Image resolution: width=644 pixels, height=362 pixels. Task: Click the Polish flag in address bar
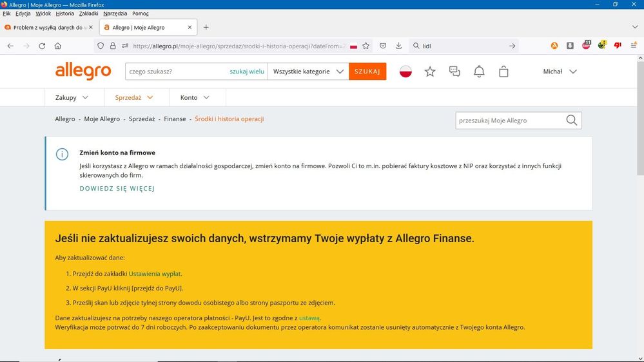[x=354, y=46]
